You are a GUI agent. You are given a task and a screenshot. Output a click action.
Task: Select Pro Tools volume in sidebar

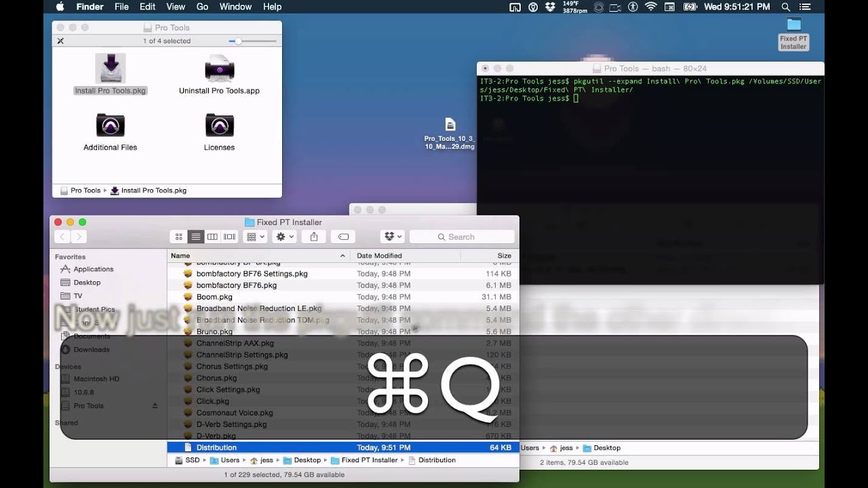(x=88, y=406)
